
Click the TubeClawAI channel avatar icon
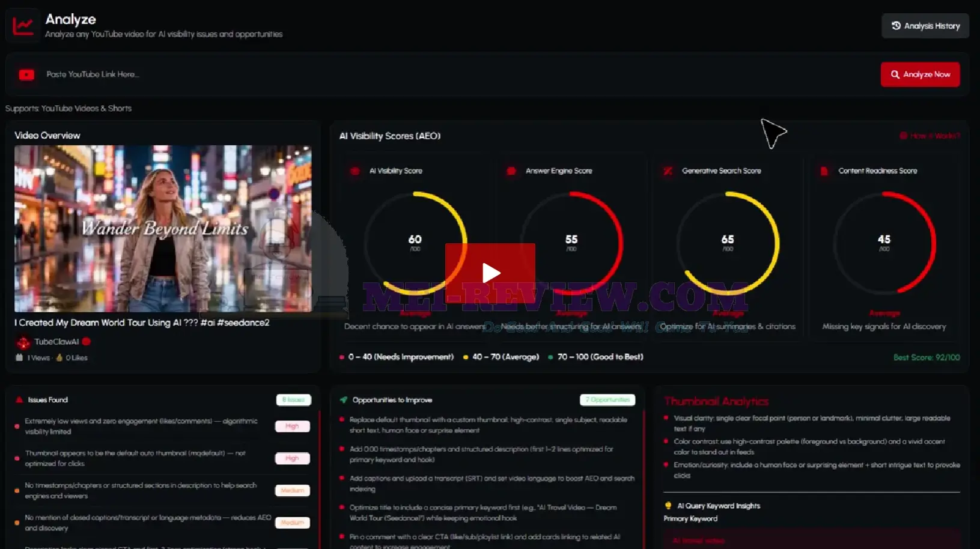pos(23,342)
